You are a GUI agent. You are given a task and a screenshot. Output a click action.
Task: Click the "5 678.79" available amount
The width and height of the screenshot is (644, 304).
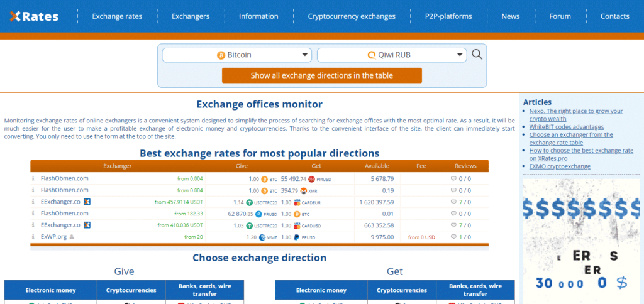click(x=382, y=179)
